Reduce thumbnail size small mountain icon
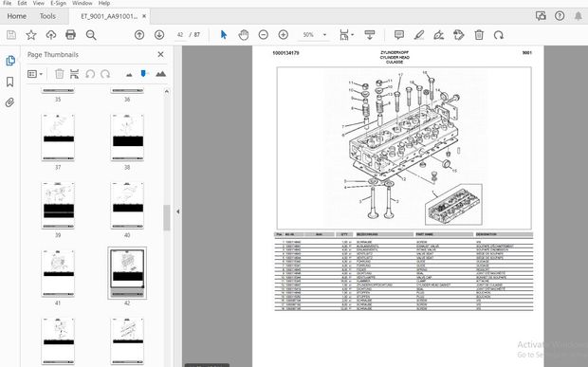Image resolution: width=588 pixels, height=367 pixels. [x=129, y=75]
